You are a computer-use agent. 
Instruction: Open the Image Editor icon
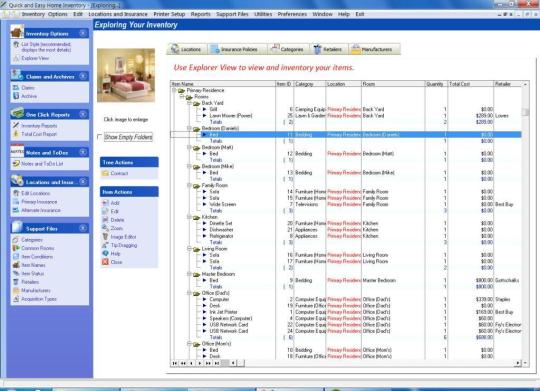coord(105,237)
